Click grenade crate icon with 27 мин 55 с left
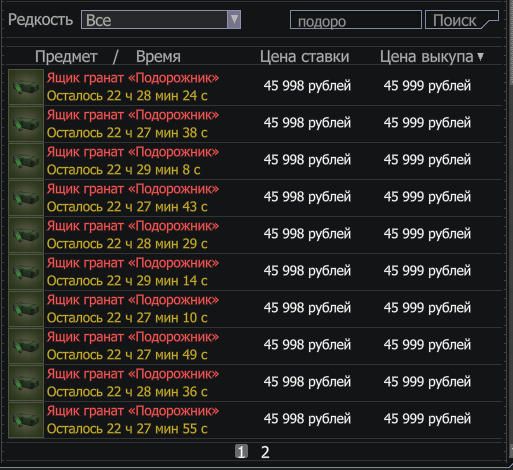Screen dimensions: 513x470 pyautogui.click(x=26, y=420)
